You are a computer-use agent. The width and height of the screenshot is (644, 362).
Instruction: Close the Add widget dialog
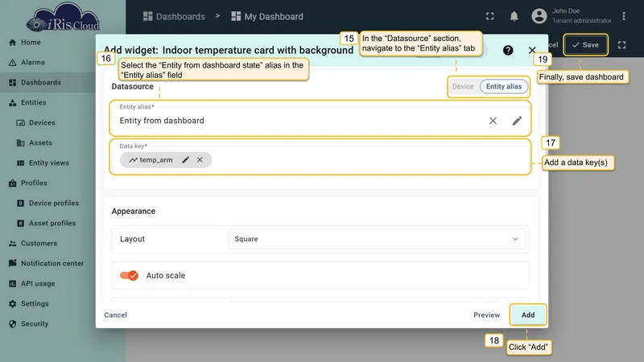point(532,50)
